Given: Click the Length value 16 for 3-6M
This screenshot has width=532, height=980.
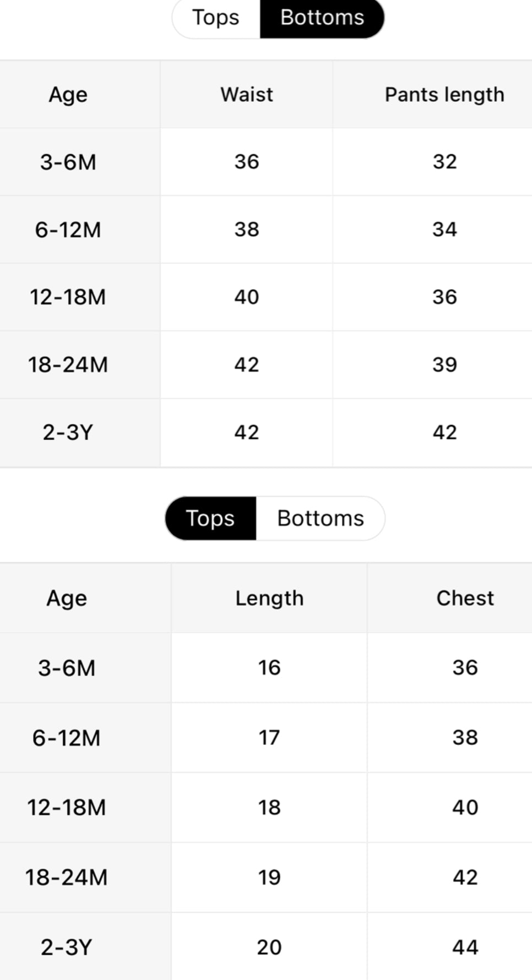Looking at the screenshot, I should tap(269, 668).
